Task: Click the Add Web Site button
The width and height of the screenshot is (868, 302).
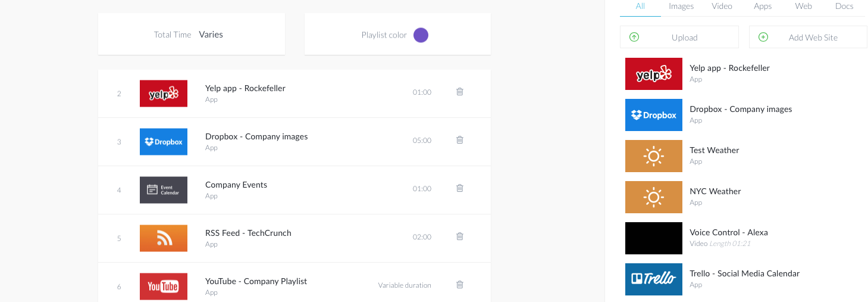Action: coord(809,37)
